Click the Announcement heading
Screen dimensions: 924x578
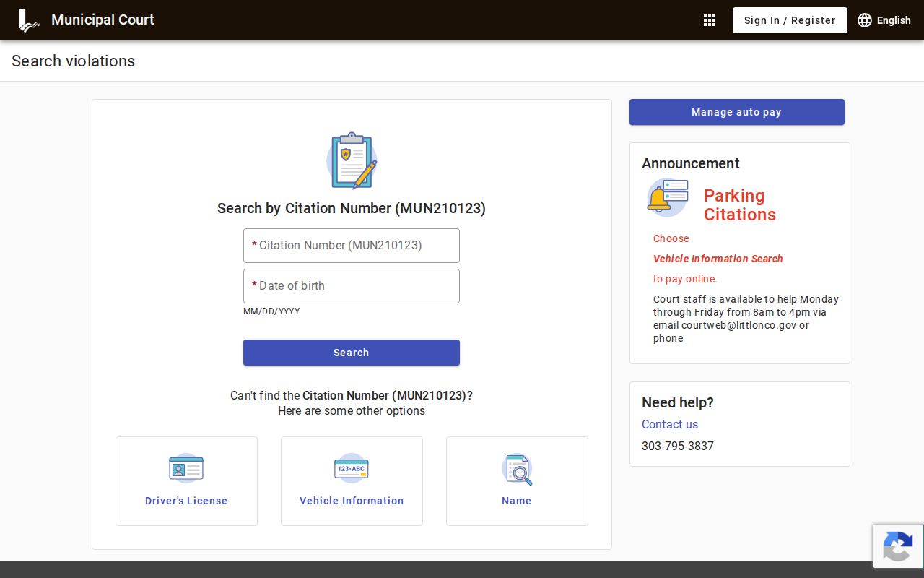691,163
